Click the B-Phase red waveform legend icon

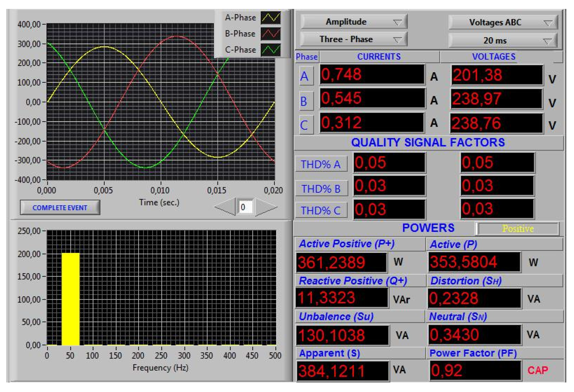[x=271, y=34]
